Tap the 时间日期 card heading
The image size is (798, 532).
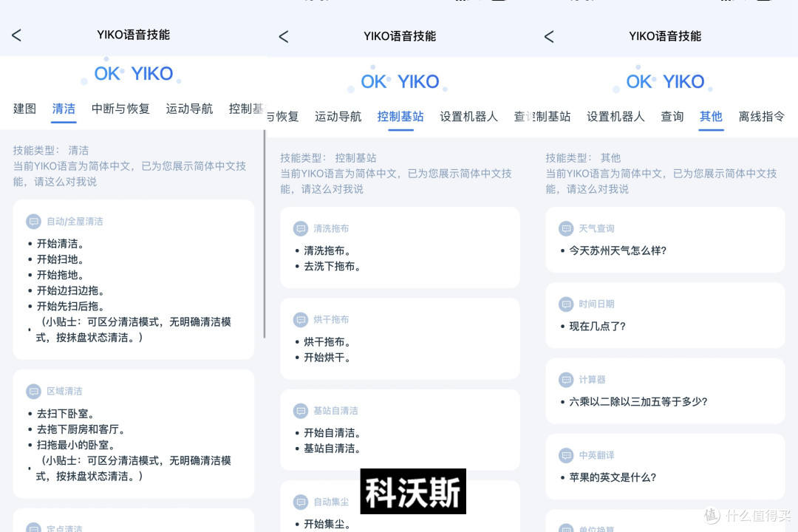596,304
